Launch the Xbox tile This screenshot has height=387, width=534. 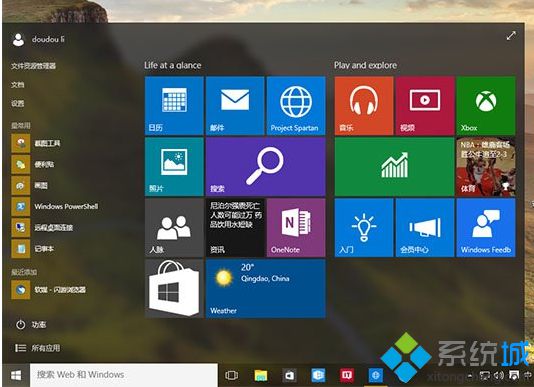click(486, 106)
